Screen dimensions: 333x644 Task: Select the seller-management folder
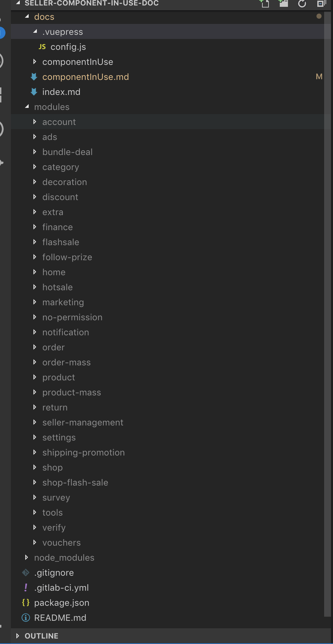(83, 422)
